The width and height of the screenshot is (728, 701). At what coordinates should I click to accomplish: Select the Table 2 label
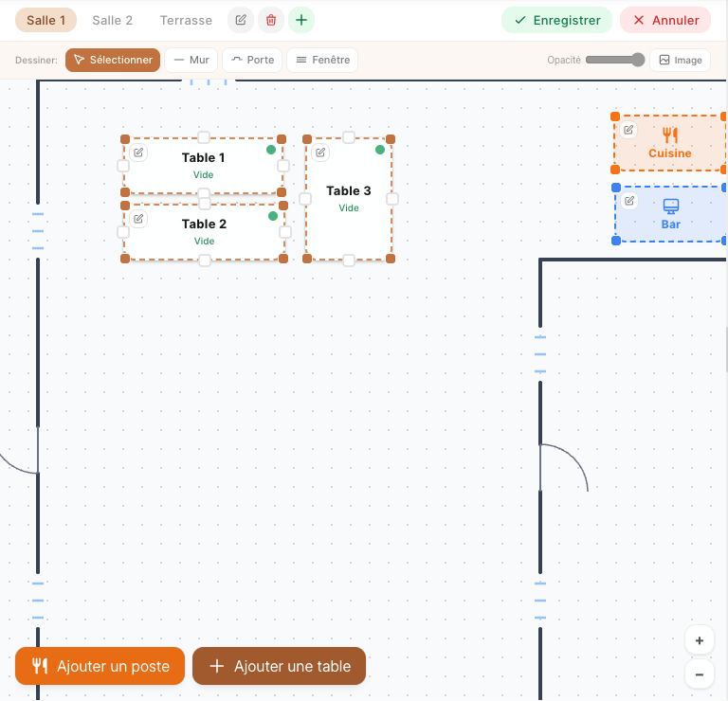click(x=205, y=225)
